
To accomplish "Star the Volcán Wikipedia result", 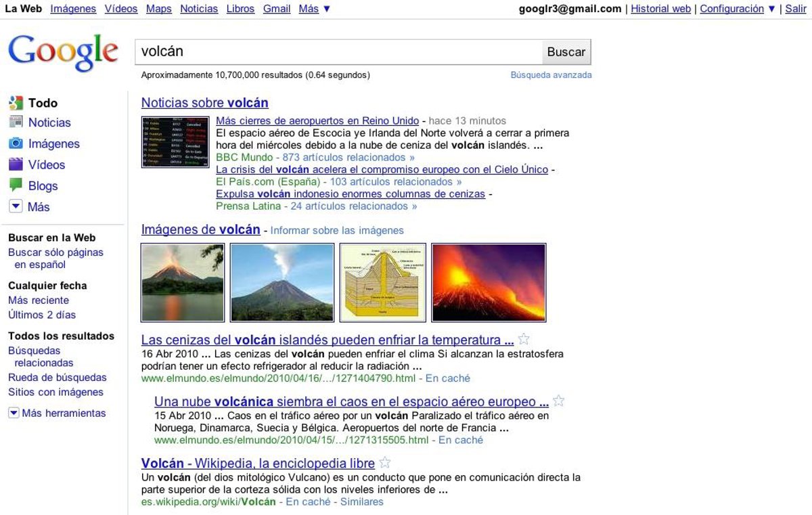I will point(385,463).
